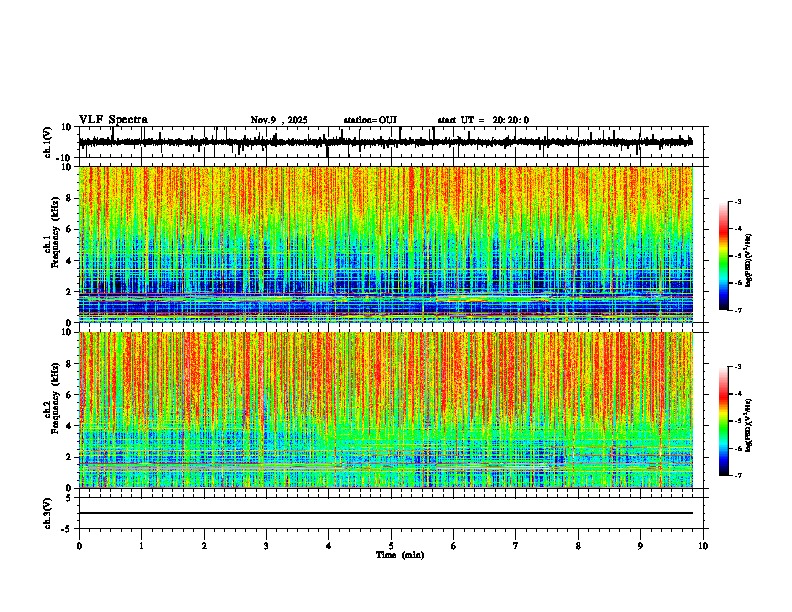Click the ch.1(V) waveform trace
Viewport: 792px width, 612px height.
coord(386,142)
